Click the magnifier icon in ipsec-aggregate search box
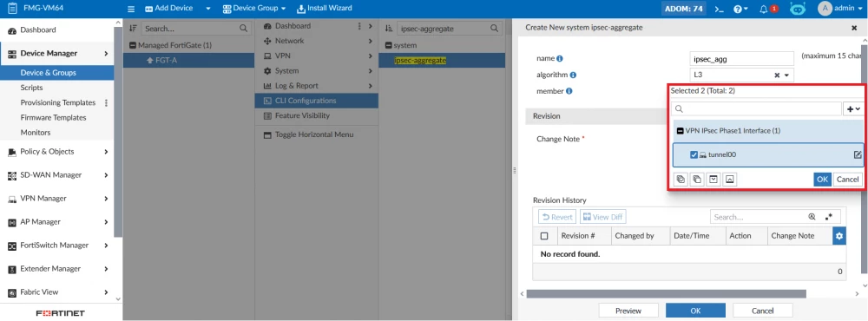Image resolution: width=868 pixels, height=321 pixels. tap(495, 29)
